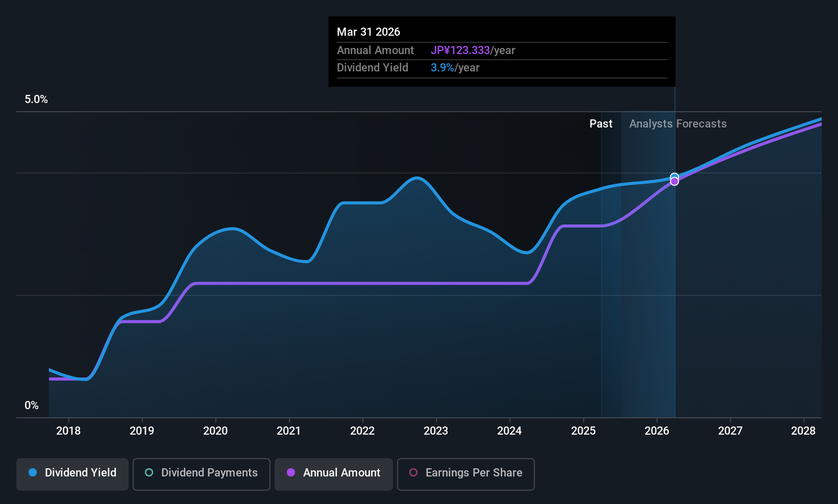Select the blue dividend yield marker point

(x=674, y=177)
